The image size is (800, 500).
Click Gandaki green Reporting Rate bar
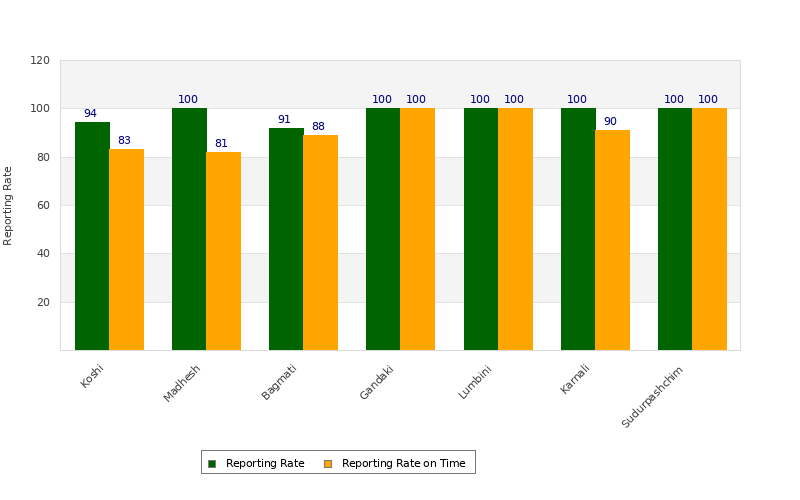click(383, 229)
